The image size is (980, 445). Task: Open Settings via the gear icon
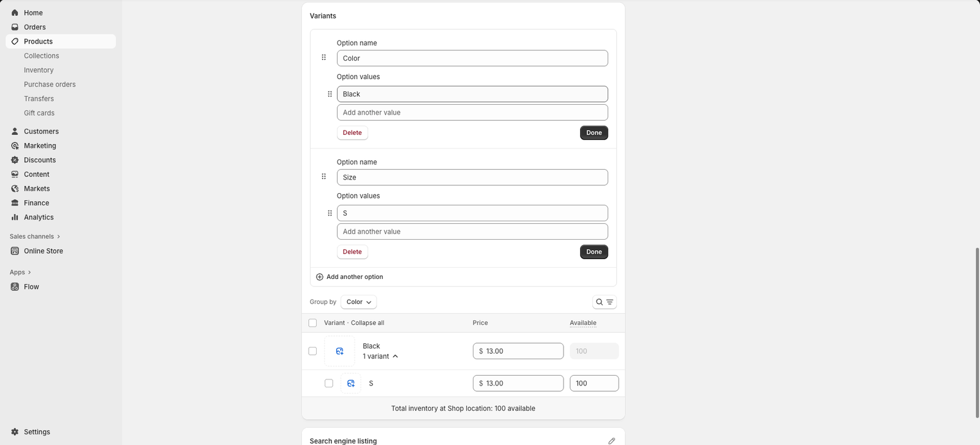(15, 432)
